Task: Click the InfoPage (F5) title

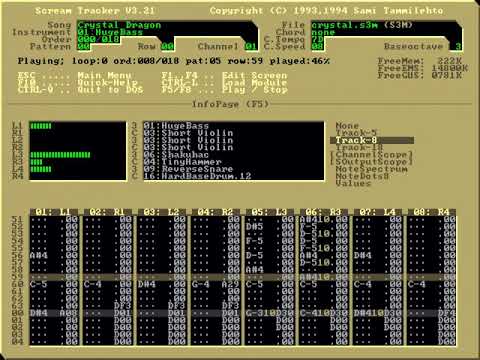Action: [x=231, y=104]
